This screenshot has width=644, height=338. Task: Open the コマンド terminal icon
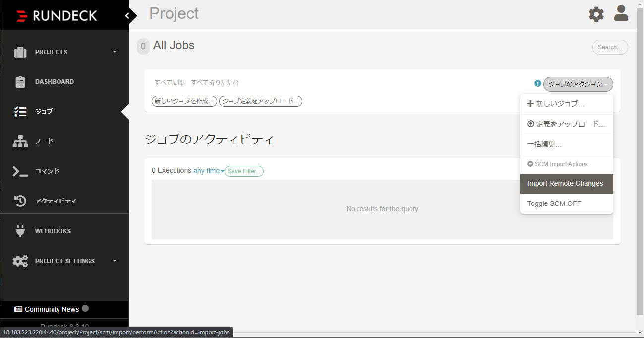[20, 171]
